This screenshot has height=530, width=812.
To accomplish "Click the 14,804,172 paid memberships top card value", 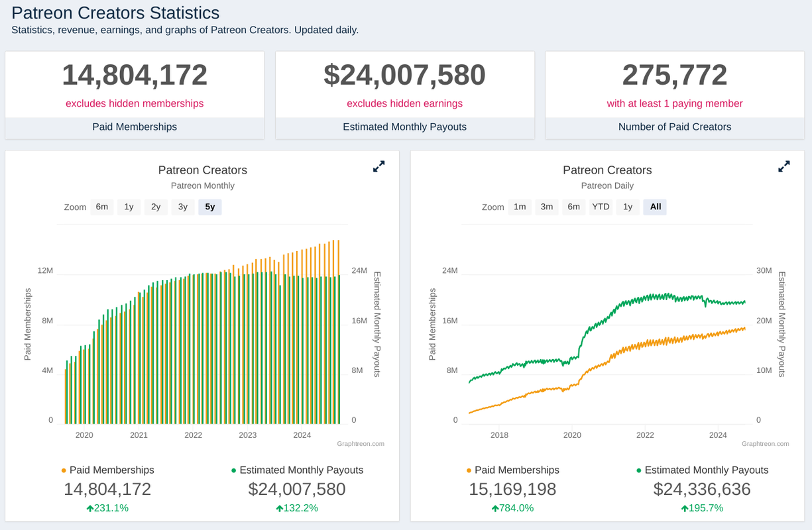I will [x=135, y=75].
